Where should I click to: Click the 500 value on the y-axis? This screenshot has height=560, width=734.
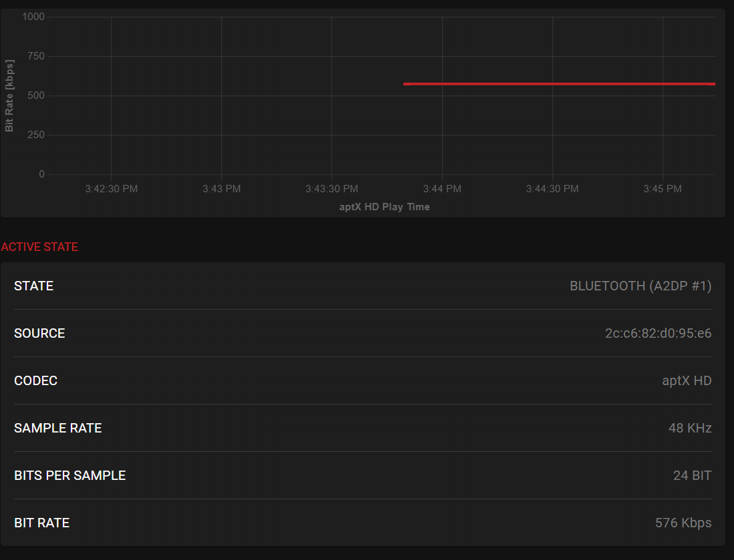pyautogui.click(x=36, y=95)
